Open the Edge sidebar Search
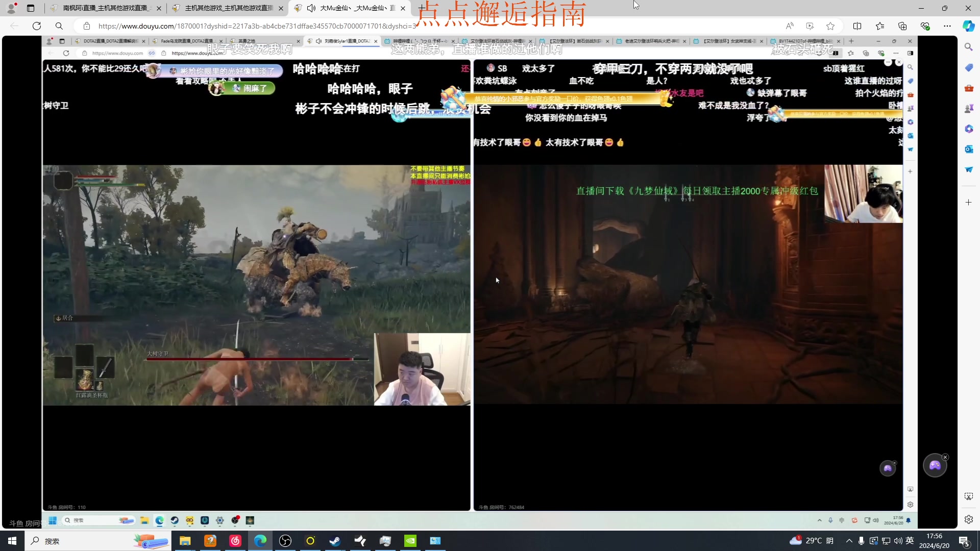The height and width of the screenshot is (551, 980). [x=969, y=47]
